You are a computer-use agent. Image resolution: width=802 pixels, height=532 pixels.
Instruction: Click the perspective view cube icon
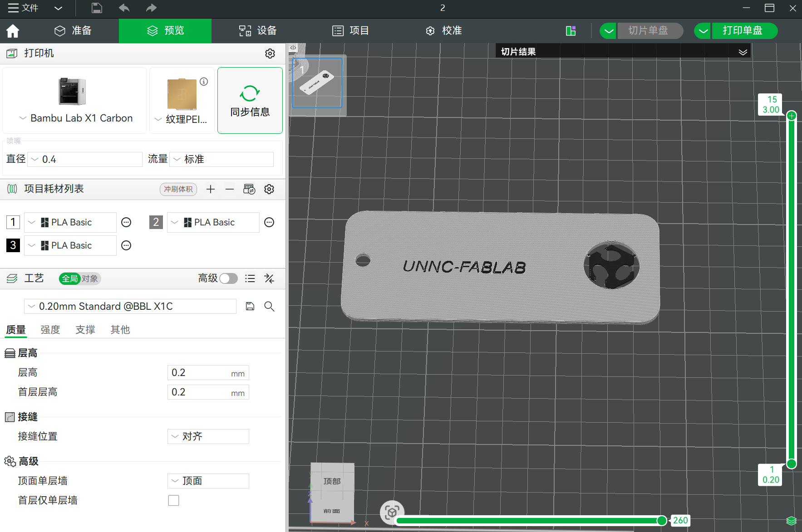pos(392,512)
